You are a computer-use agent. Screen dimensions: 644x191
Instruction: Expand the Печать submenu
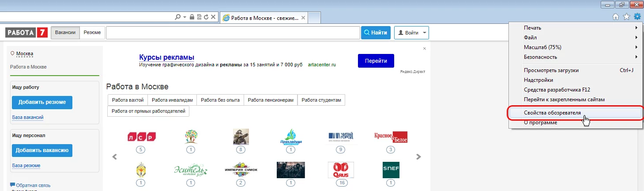coord(575,28)
